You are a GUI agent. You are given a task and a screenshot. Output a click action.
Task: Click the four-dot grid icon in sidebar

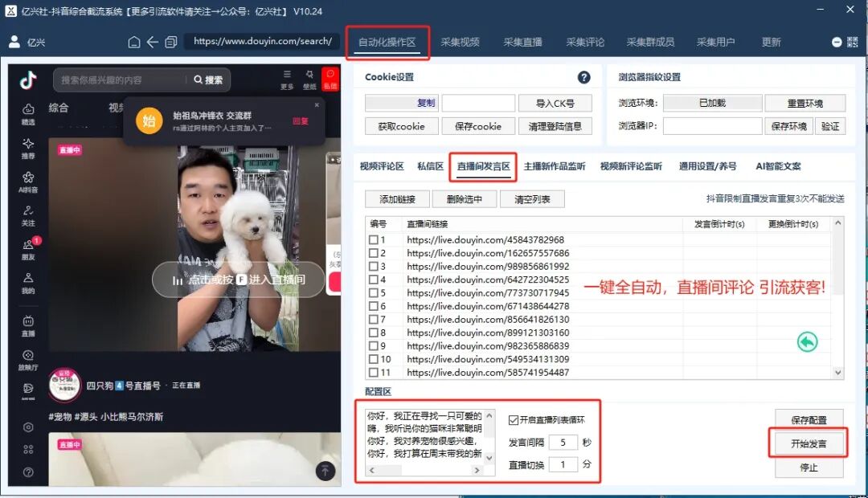[x=28, y=449]
